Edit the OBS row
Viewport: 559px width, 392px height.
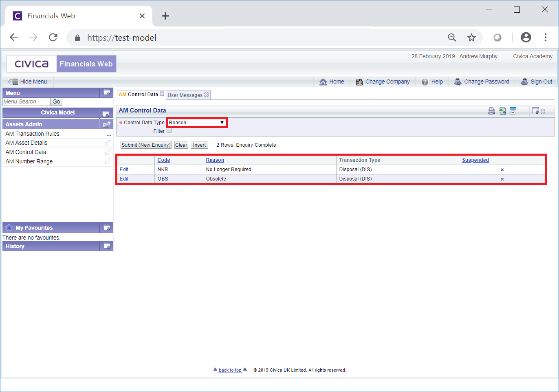click(x=124, y=179)
